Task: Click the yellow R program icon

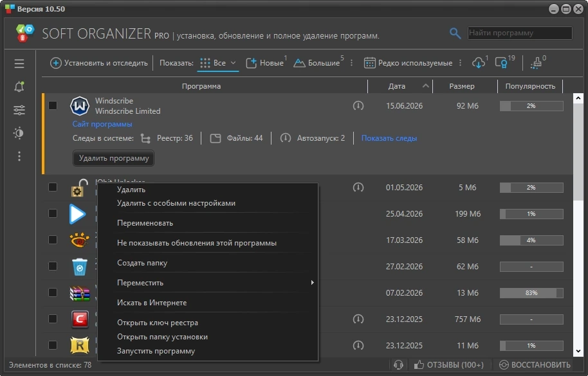Action: 80,345
